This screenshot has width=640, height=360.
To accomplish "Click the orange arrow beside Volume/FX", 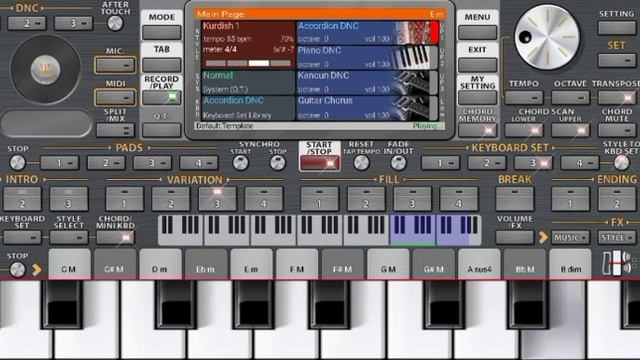I will (543, 237).
